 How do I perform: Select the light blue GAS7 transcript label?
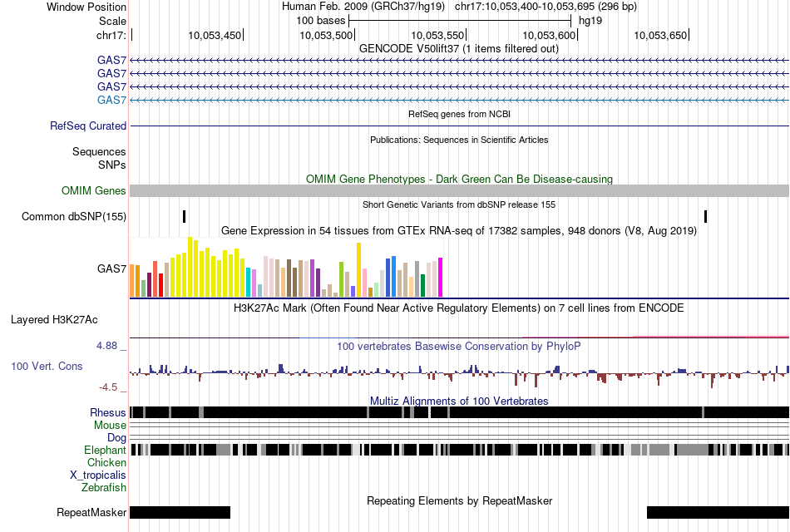[x=111, y=100]
